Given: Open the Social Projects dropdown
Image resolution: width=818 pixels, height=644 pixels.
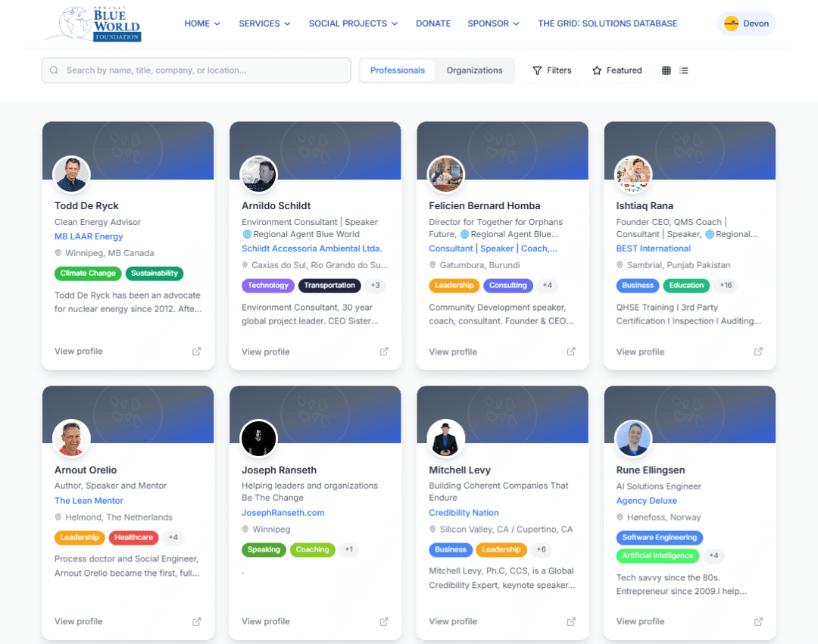Looking at the screenshot, I should 353,23.
